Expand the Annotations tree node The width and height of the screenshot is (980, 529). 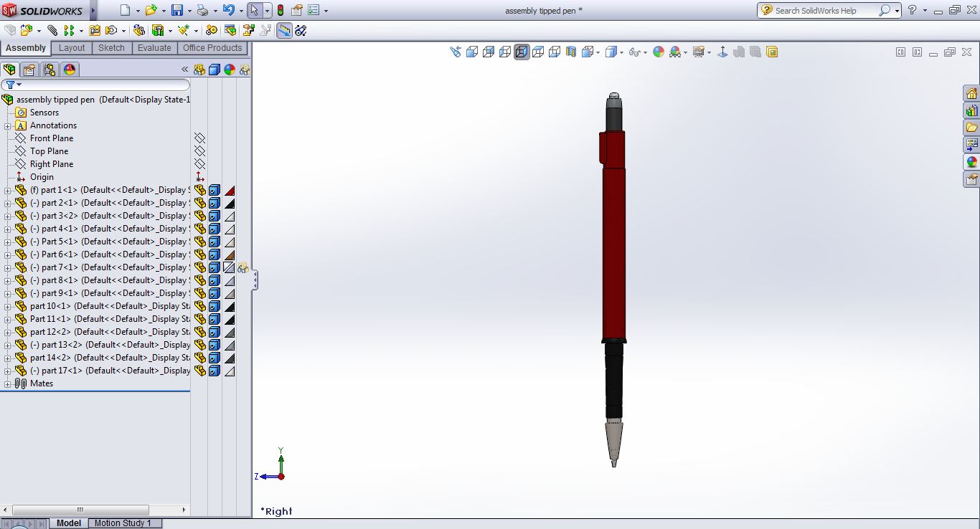(8, 126)
